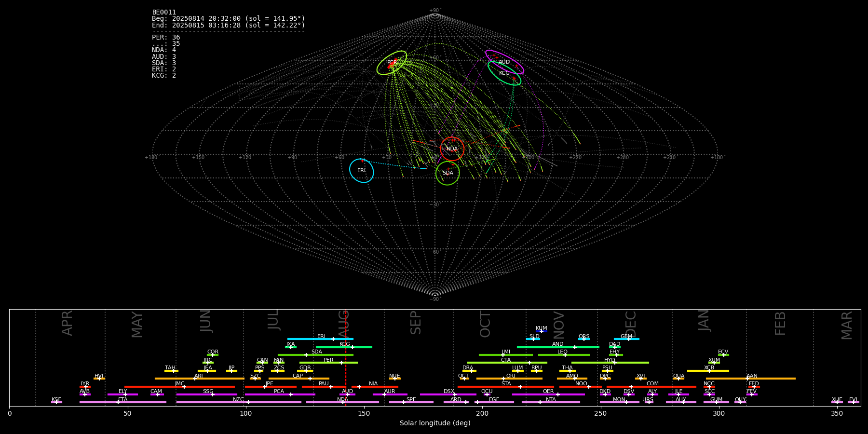Click the red PAU shower bar
This screenshot has height=434, width=868.
coord(324,386)
